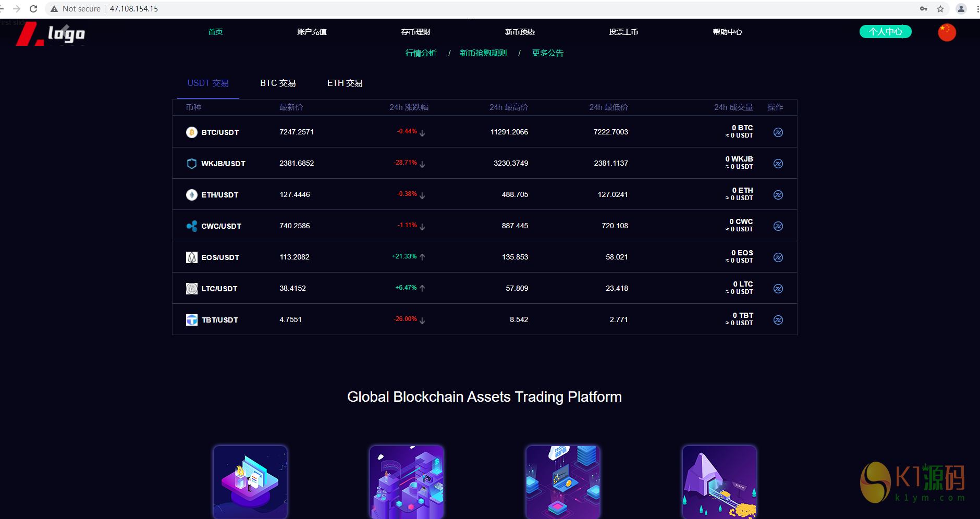Image resolution: width=980 pixels, height=519 pixels.
Task: Click the trade icon for ETH/USDT row
Action: pyautogui.click(x=778, y=195)
